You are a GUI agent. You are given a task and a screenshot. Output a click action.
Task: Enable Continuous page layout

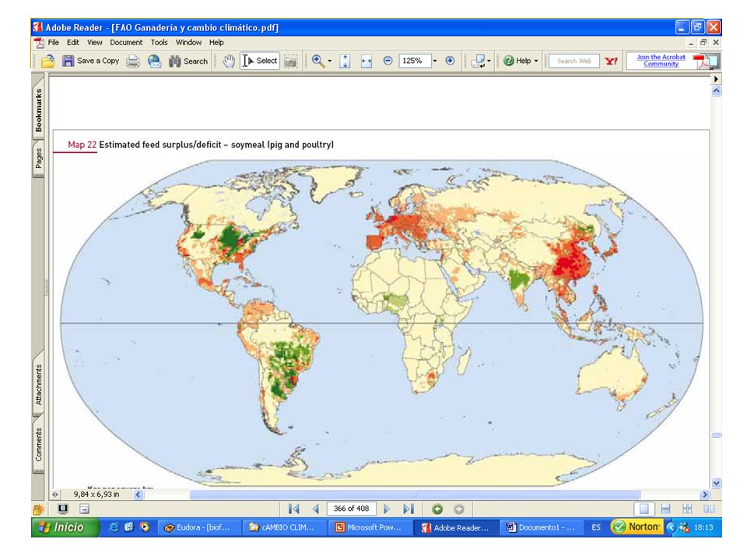click(666, 509)
